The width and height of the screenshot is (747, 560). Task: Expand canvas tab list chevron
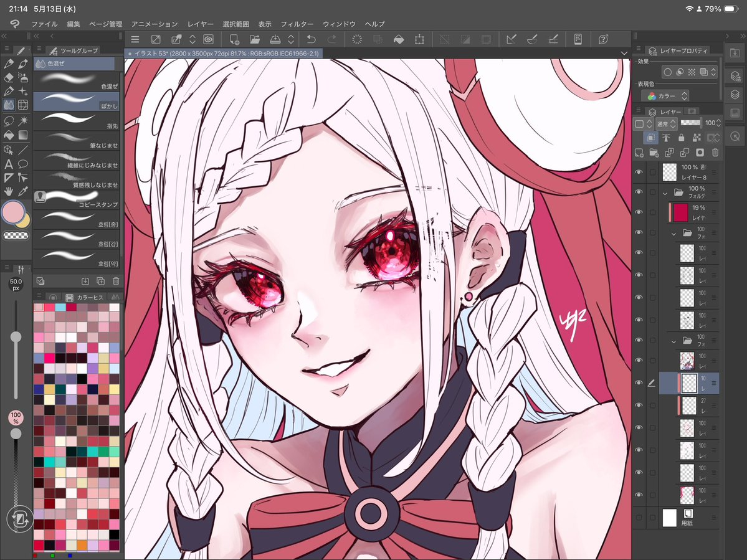(624, 54)
